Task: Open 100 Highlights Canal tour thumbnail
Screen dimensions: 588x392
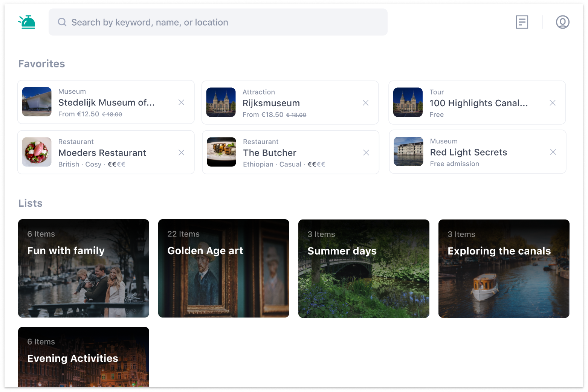Action: pos(408,102)
